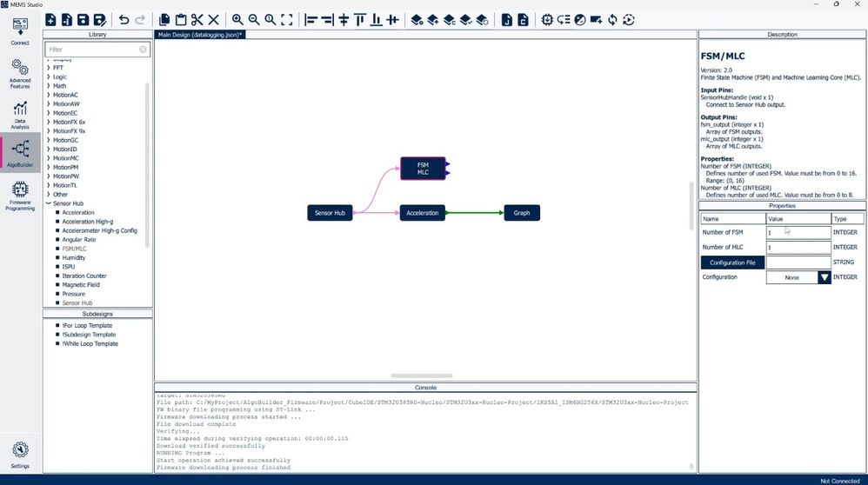
Task: Select the Acceleration block on canvas
Action: 423,213
